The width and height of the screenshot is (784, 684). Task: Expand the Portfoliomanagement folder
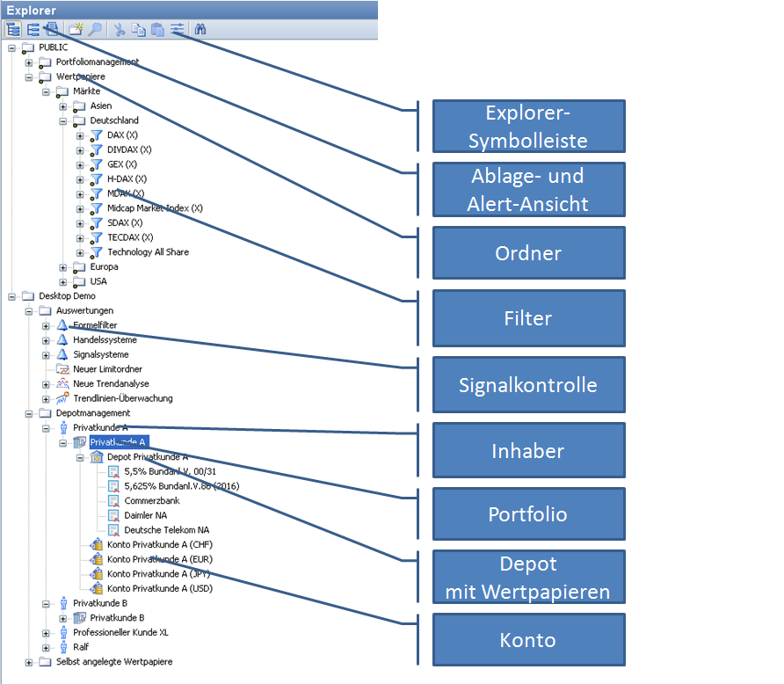pyautogui.click(x=29, y=62)
